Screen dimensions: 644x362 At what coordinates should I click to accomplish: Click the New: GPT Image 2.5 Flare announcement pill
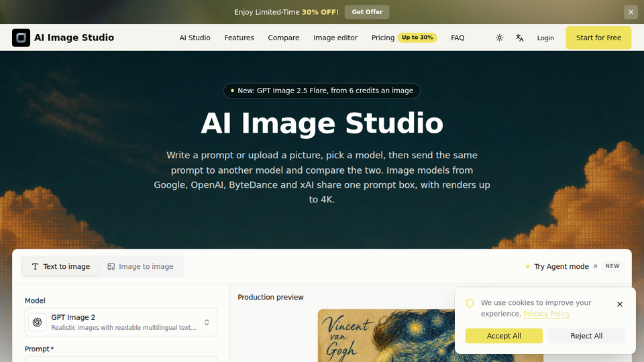point(321,90)
